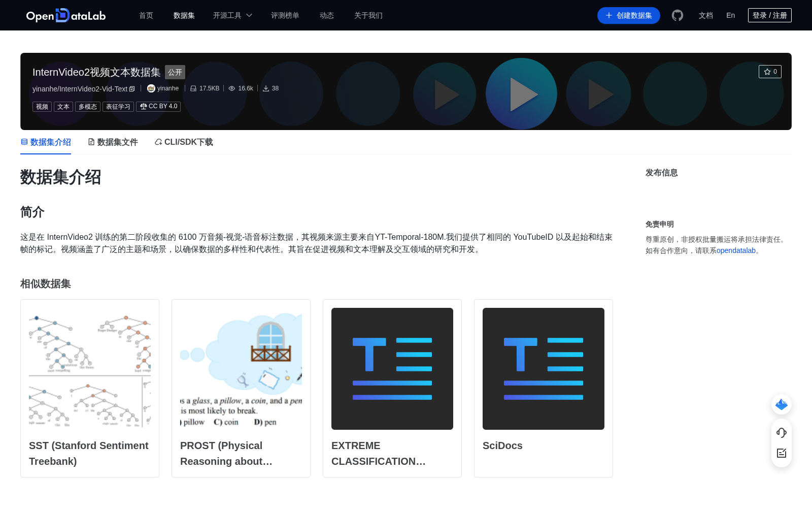Click the download count icon

(266, 88)
